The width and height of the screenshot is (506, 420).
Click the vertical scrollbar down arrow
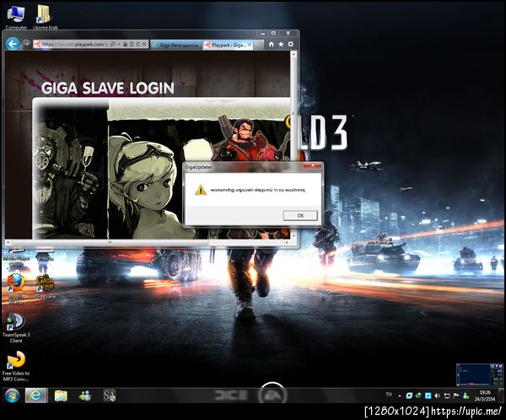(293, 236)
